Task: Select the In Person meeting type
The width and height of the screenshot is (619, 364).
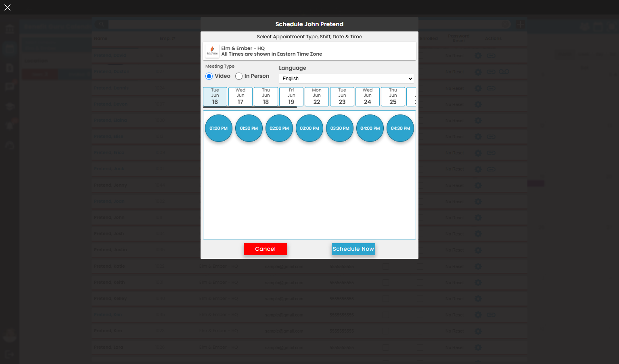Action: pos(239,76)
